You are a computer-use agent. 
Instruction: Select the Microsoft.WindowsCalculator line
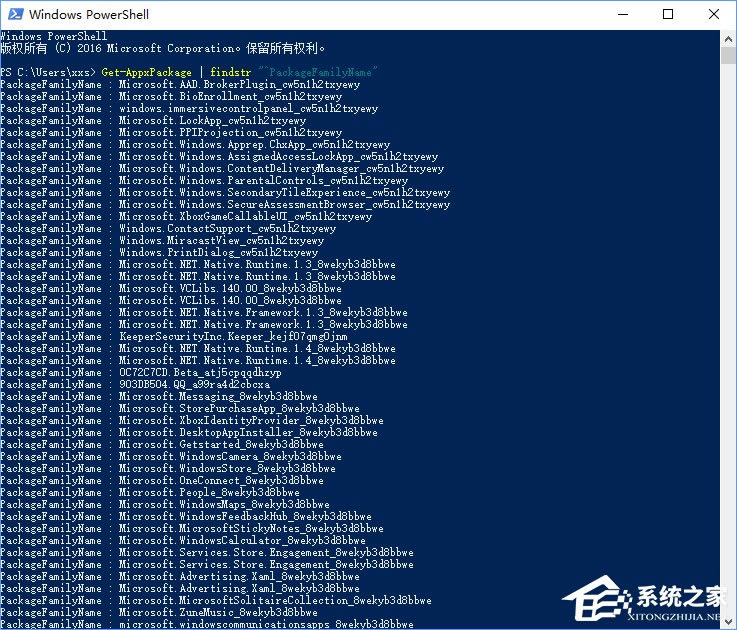183,540
